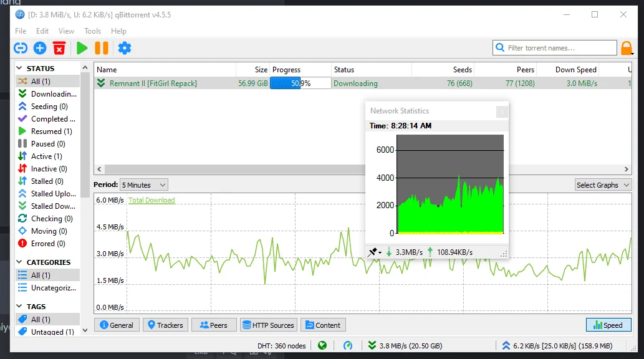Open the View menu
The width and height of the screenshot is (644, 359).
[66, 31]
